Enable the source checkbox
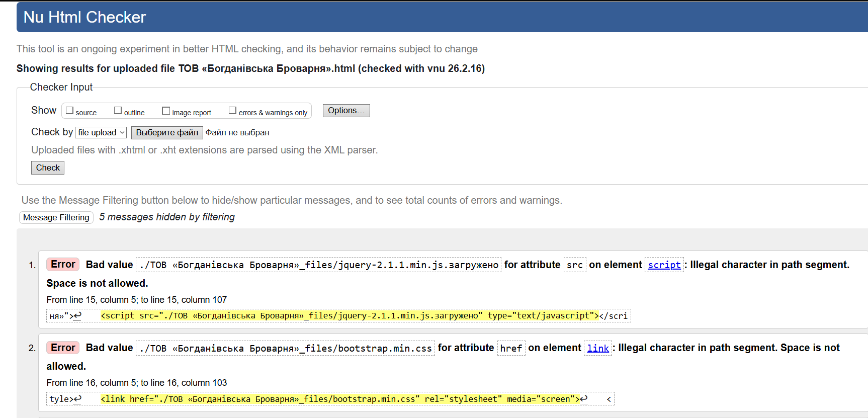Viewport: 868px width, 418px height. click(x=70, y=111)
